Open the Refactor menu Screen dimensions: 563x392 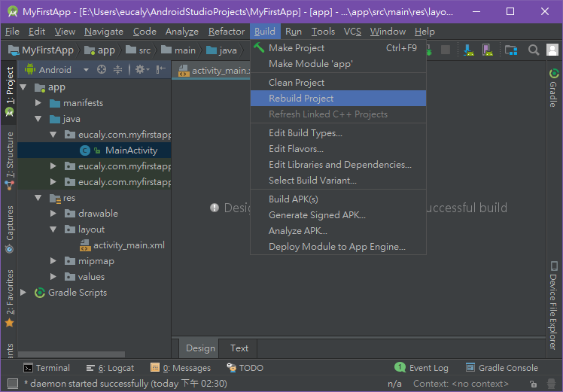point(227,32)
